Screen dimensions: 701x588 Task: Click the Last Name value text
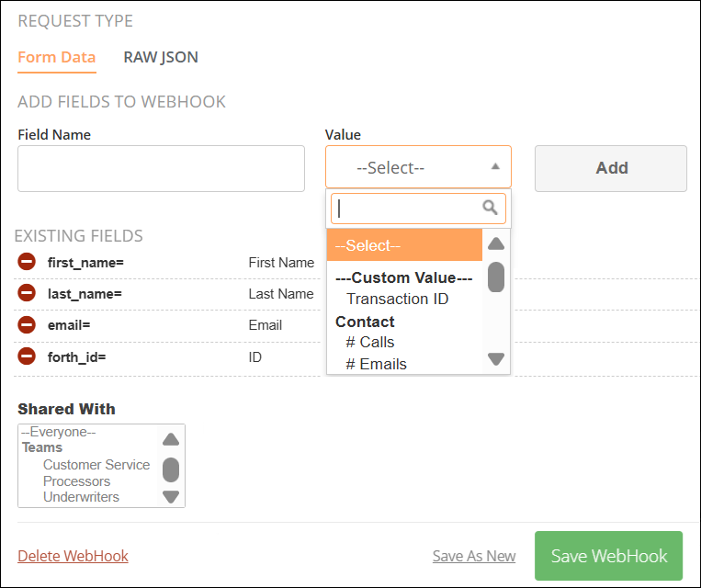(x=281, y=294)
